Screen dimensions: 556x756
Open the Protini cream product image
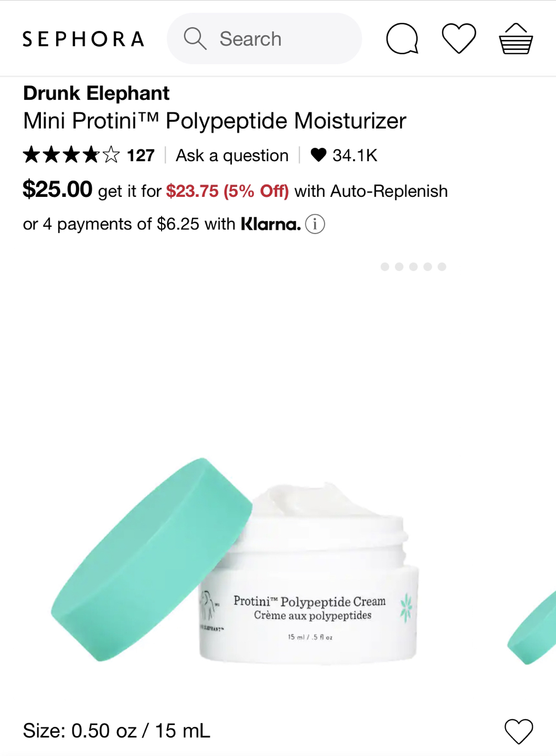[235, 561]
